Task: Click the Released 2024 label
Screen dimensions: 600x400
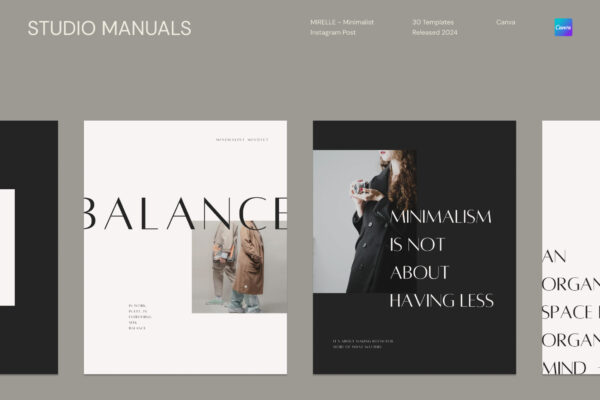Action: point(435,33)
